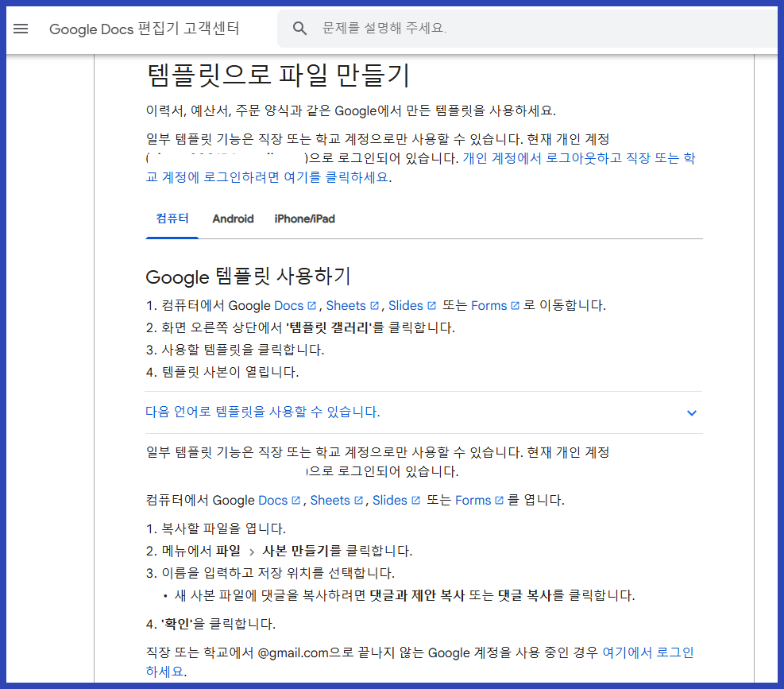The width and height of the screenshot is (784, 689).
Task: Click the '템플릿으로 파일 만들기' page title
Action: pos(278,75)
